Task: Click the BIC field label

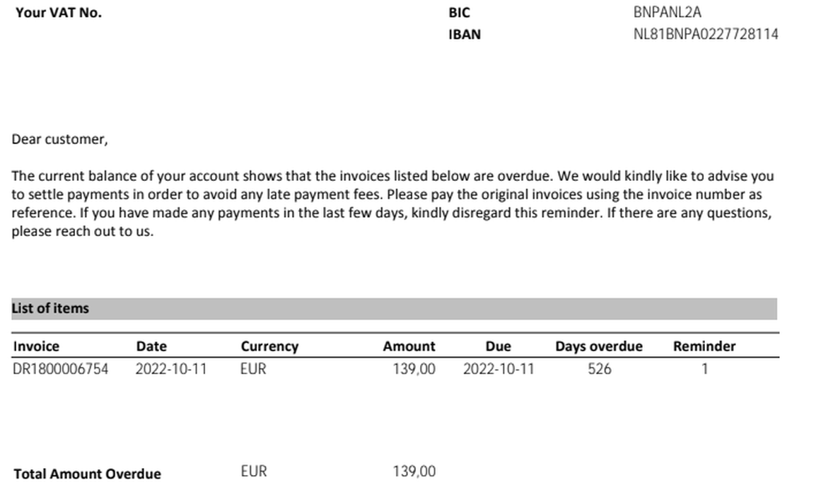Action: tap(458, 12)
